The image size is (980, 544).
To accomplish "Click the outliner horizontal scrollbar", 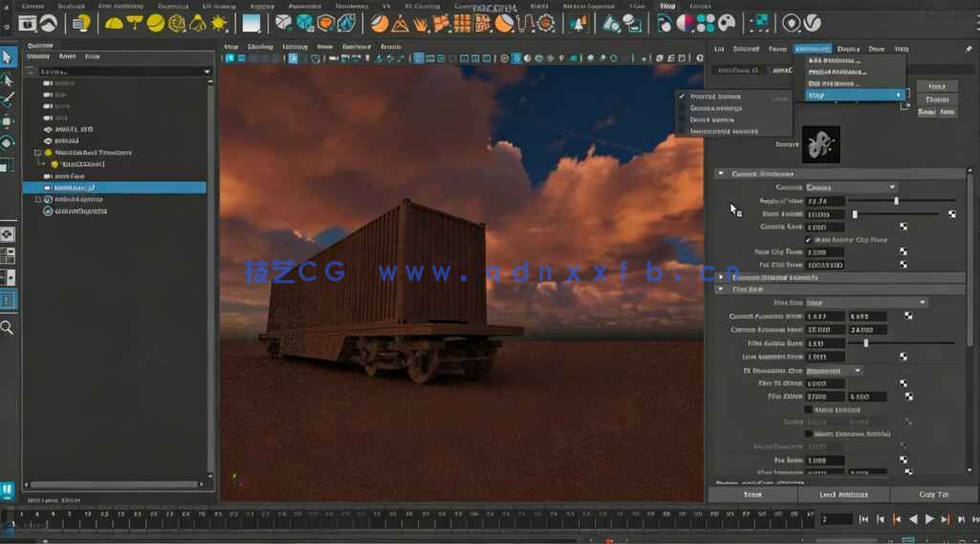I will (x=115, y=485).
